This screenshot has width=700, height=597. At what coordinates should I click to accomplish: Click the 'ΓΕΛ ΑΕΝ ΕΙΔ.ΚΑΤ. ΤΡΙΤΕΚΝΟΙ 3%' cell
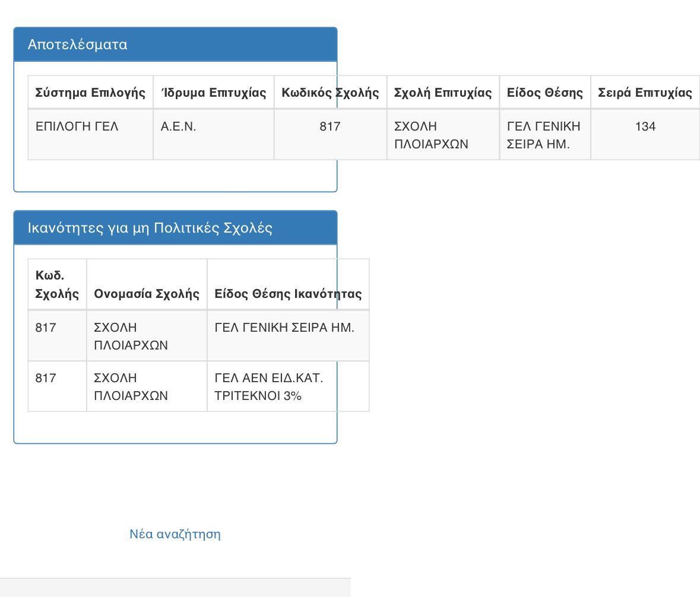pos(268,386)
